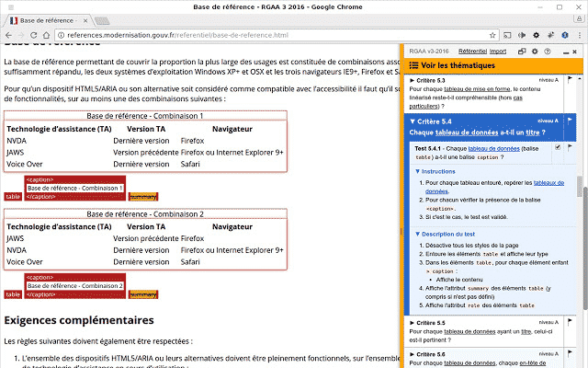Click the red table label under Combinaison 1
Image resolution: width=588 pixels, height=368 pixels.
(x=13, y=196)
